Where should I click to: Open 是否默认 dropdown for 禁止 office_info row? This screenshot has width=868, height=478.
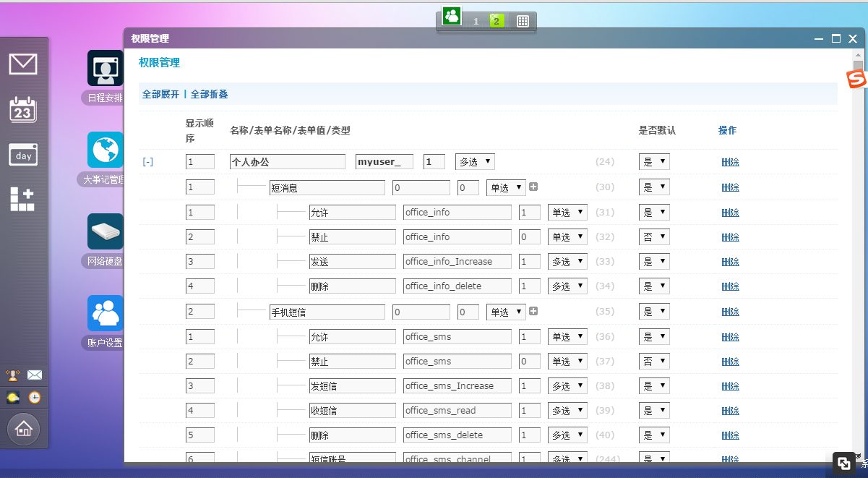[653, 237]
